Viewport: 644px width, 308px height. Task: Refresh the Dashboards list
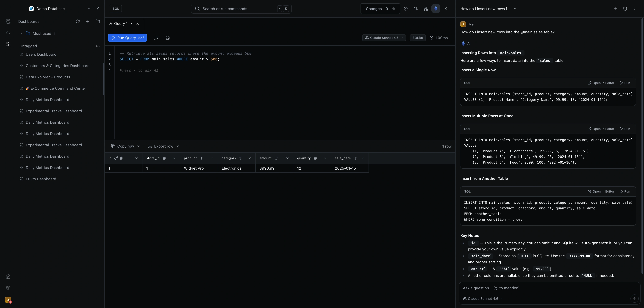click(x=78, y=22)
